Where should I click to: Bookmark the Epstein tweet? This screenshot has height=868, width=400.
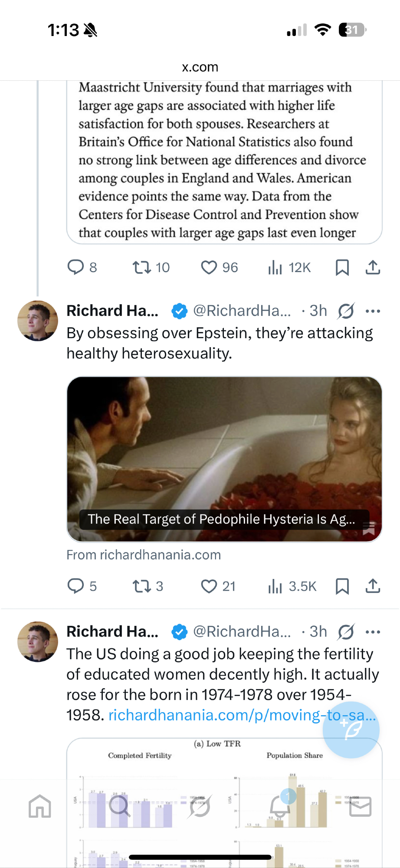(x=342, y=586)
